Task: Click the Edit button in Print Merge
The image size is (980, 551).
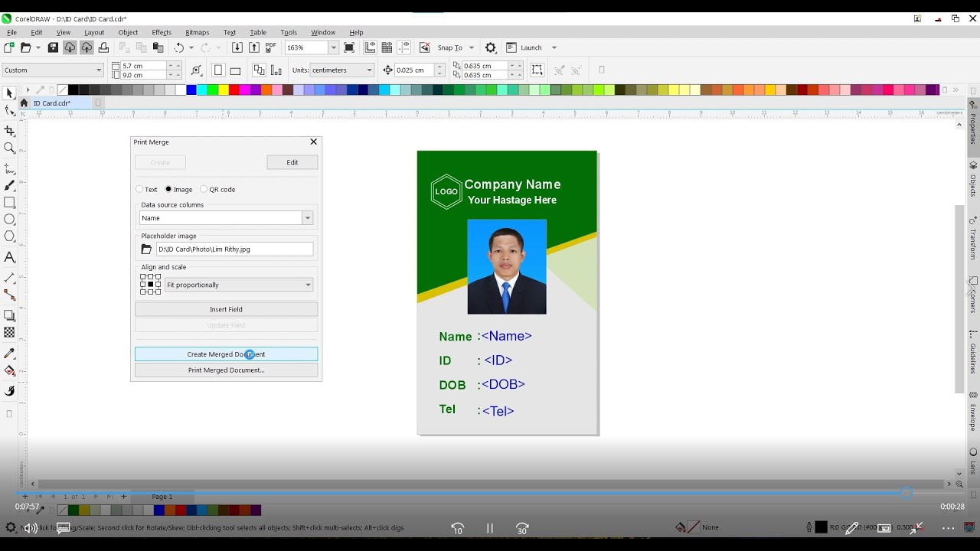Action: [x=292, y=162]
